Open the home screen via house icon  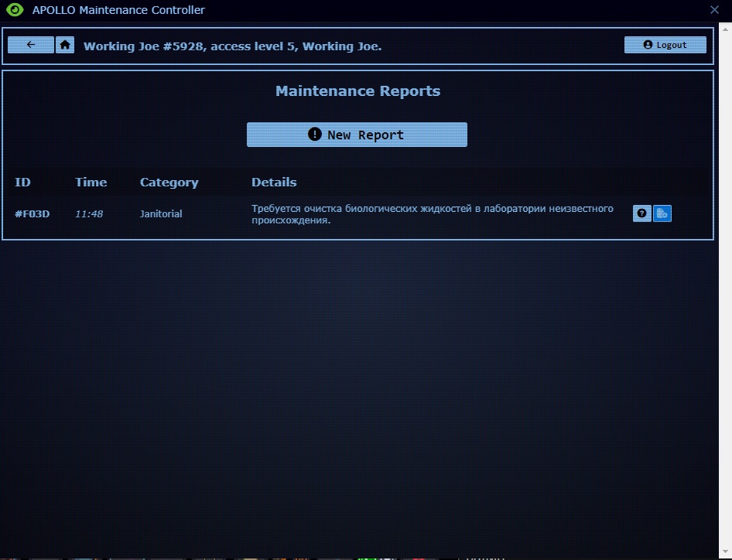click(x=65, y=45)
